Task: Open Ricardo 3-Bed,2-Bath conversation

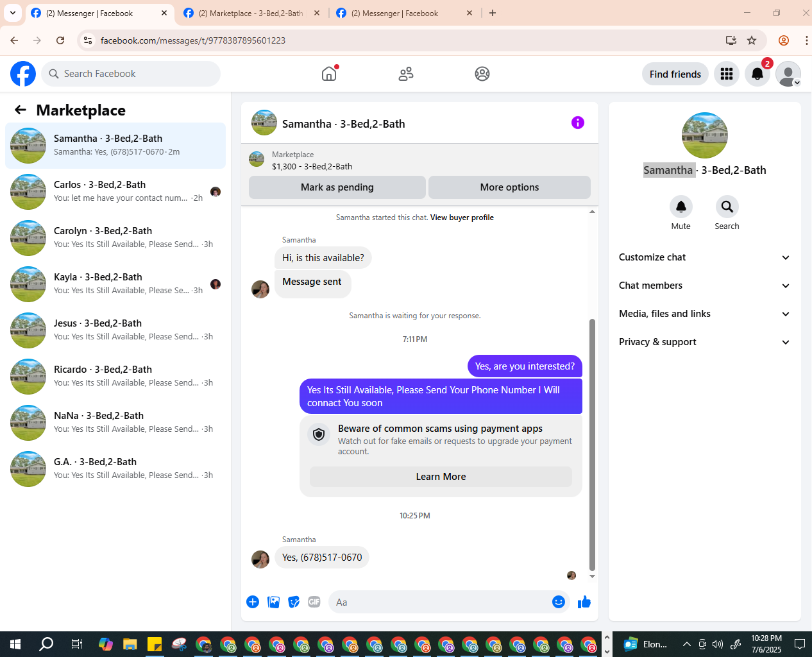Action: coord(115,377)
